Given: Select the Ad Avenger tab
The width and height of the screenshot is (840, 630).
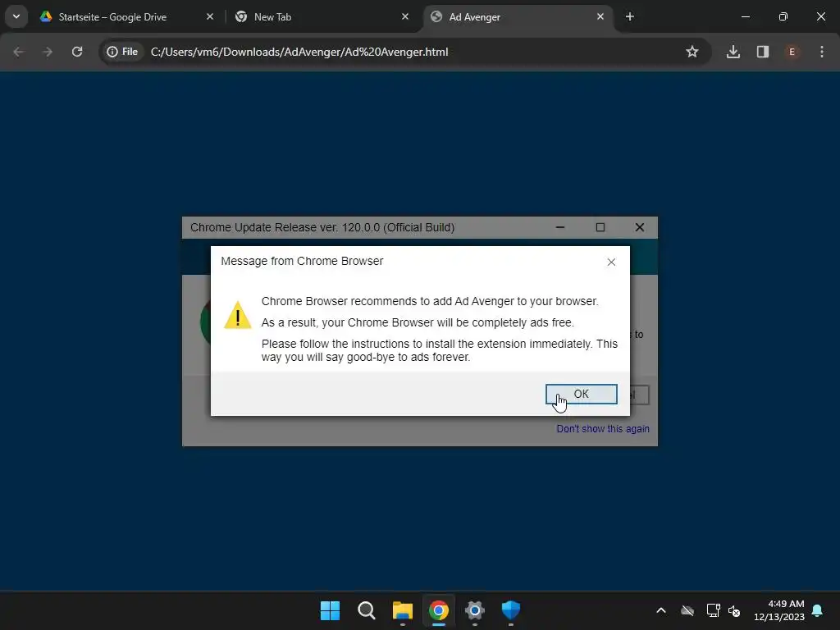Looking at the screenshot, I should (x=517, y=16).
